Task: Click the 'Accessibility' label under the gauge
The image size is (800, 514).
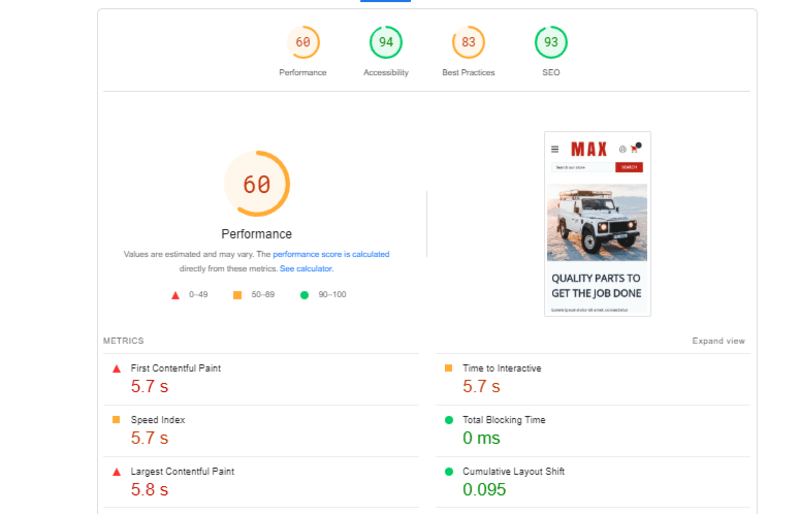Action: pyautogui.click(x=386, y=72)
